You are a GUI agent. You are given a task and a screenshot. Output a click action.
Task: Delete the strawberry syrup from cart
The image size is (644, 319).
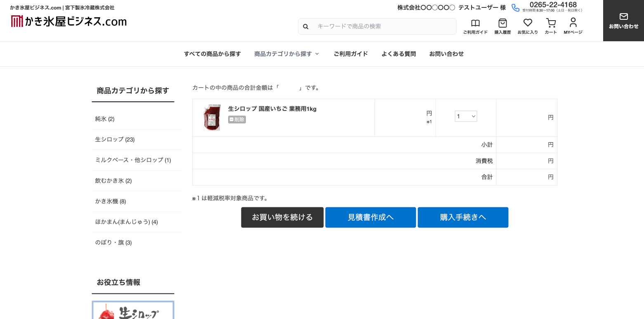click(237, 120)
